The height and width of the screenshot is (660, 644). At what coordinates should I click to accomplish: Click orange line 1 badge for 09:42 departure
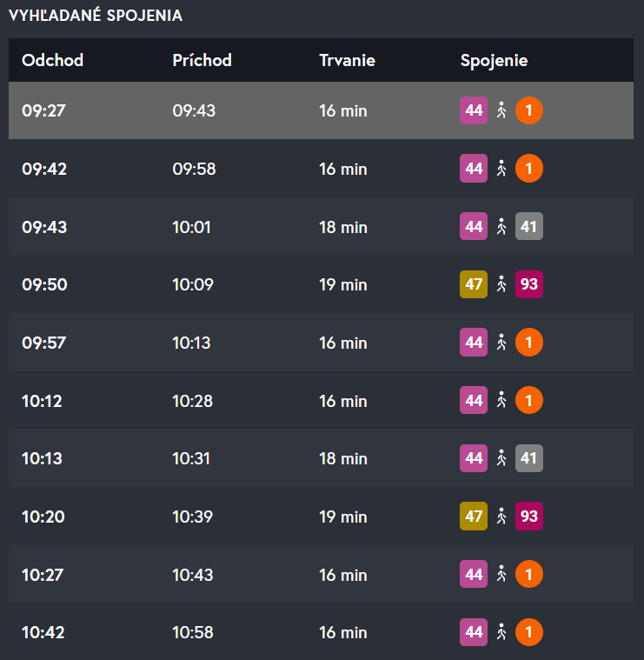(x=528, y=169)
